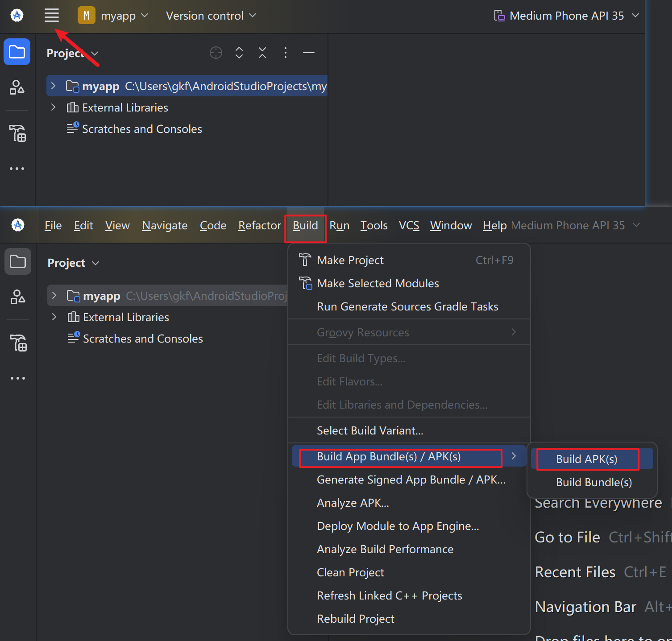Click the Make Selected Modules hammer icon
Screen dimensions: 672x641
305,283
